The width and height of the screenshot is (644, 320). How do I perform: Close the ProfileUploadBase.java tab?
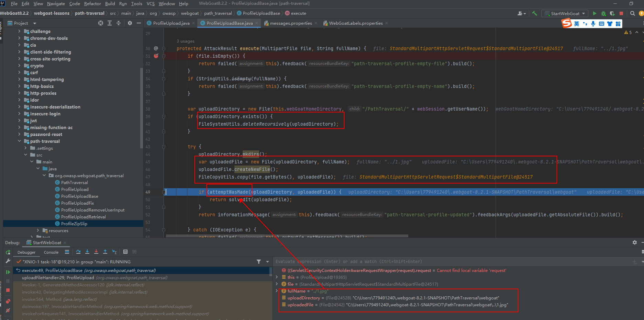[x=257, y=23]
